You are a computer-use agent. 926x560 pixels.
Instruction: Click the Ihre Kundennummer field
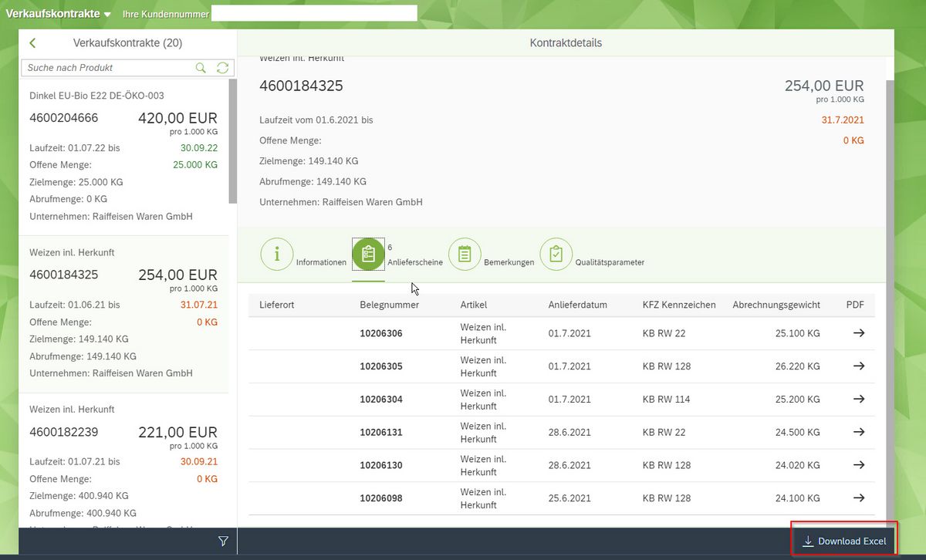pyautogui.click(x=314, y=13)
